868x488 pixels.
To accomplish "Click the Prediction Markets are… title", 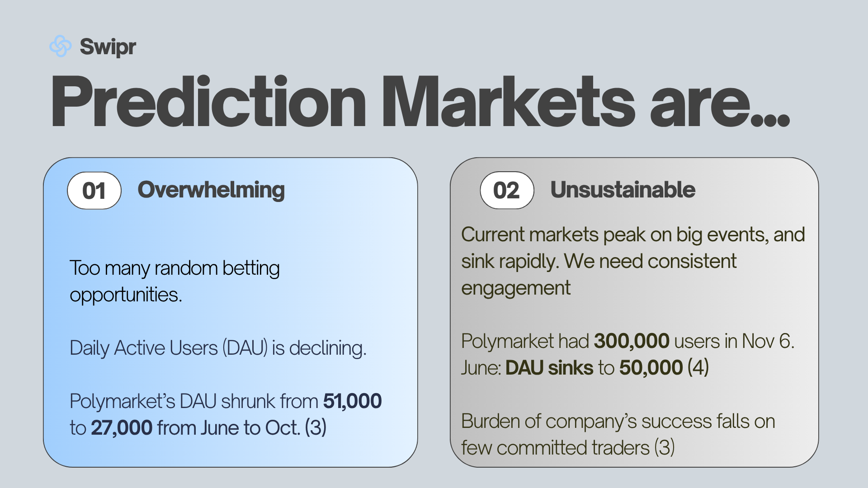I will coord(420,102).
